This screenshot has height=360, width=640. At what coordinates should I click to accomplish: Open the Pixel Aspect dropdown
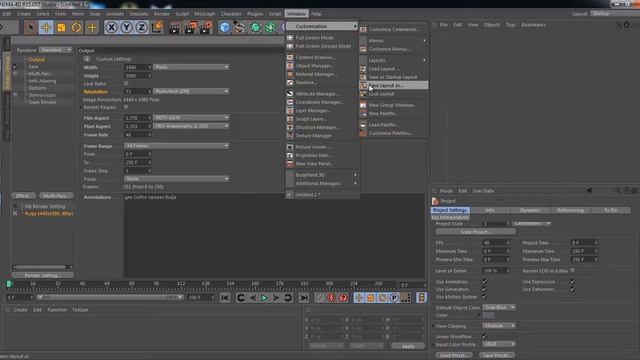click(191, 126)
